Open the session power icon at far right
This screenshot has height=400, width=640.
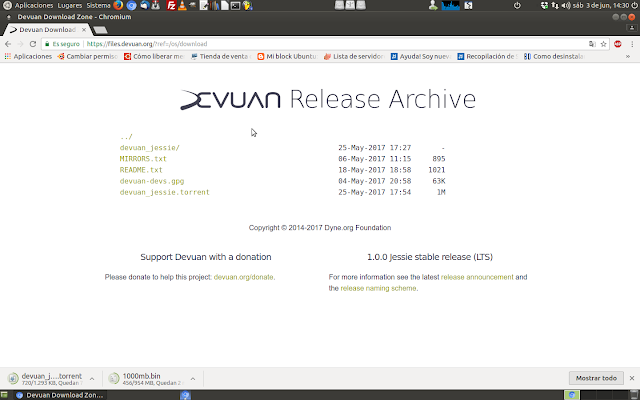[x=635, y=5]
